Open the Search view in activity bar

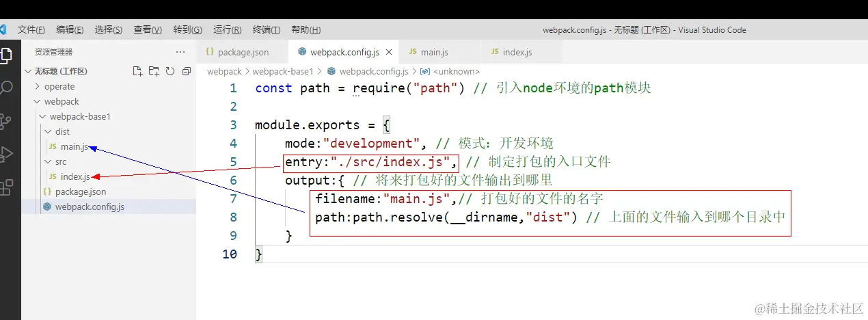(x=6, y=88)
